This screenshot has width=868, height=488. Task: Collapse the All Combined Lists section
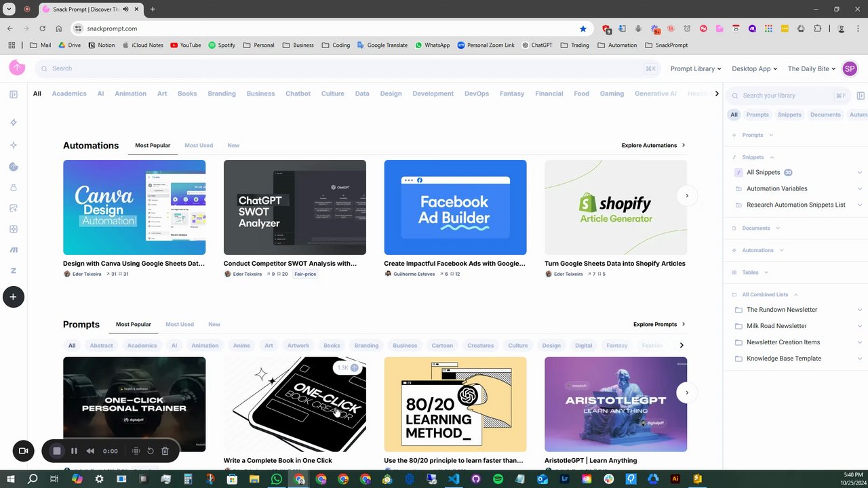[796, 295]
